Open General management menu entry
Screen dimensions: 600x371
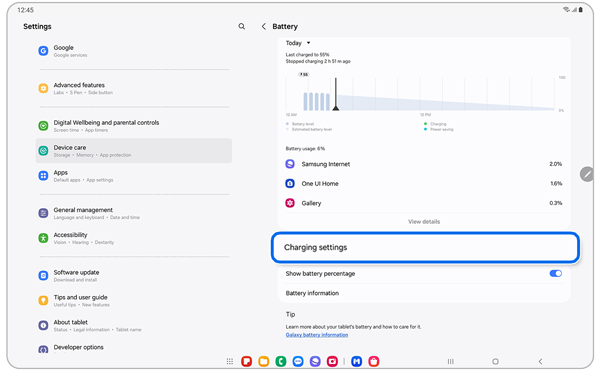(134, 213)
